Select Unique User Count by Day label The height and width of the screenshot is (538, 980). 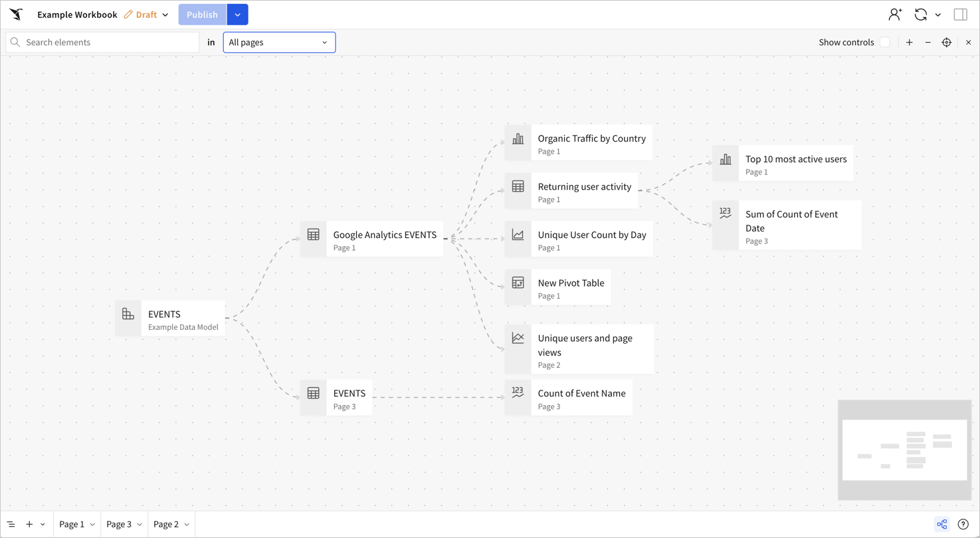tap(592, 235)
